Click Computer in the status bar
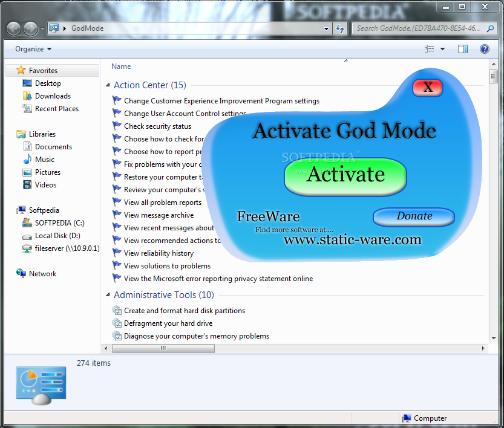 point(424,418)
